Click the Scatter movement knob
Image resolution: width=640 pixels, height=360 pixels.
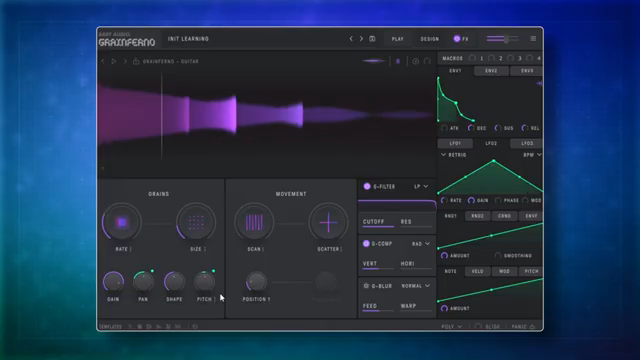tap(328, 222)
